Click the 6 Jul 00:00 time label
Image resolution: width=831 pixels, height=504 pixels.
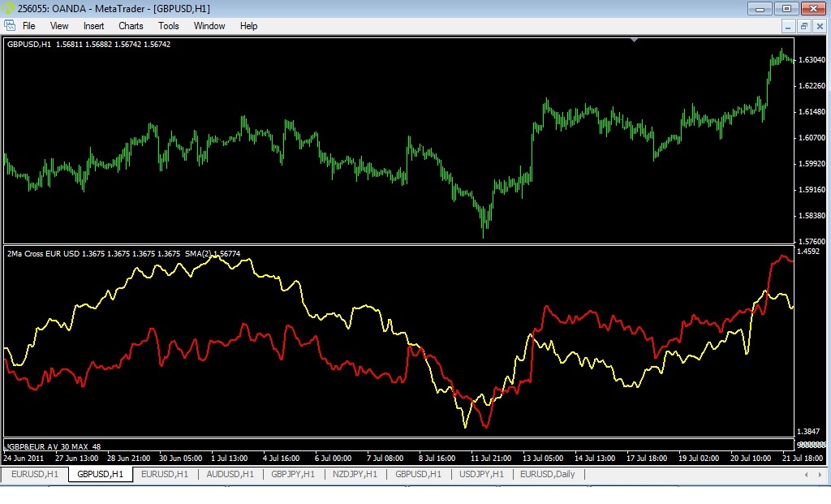333,459
